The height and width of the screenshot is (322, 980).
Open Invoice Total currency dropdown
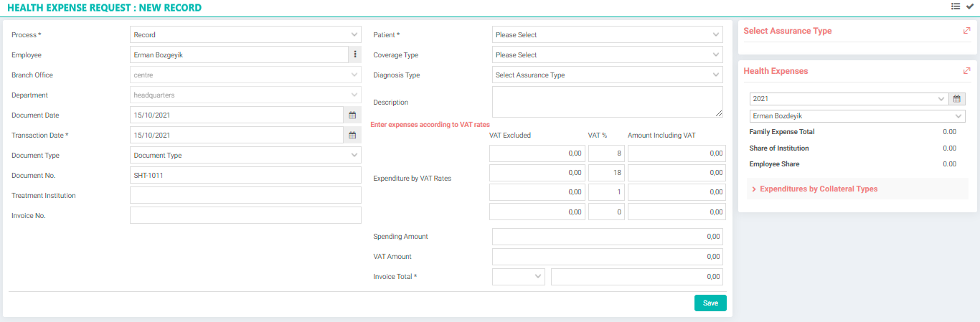pos(518,277)
